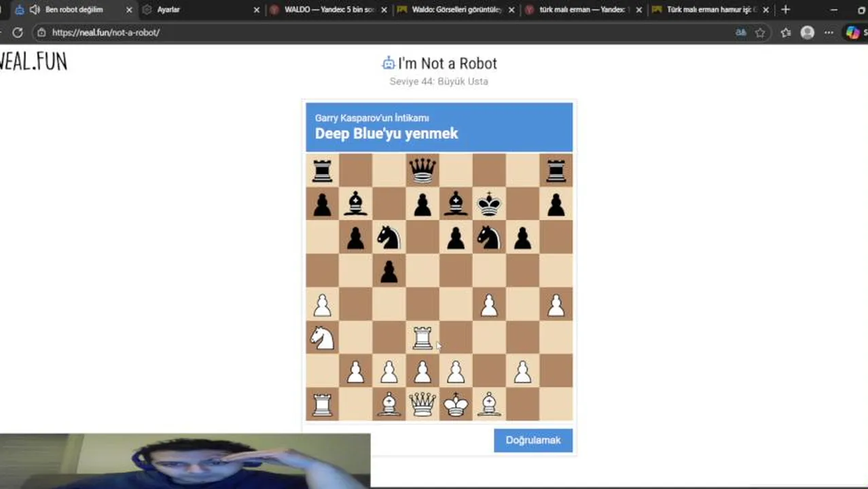Select the black queen on d8

pos(422,170)
